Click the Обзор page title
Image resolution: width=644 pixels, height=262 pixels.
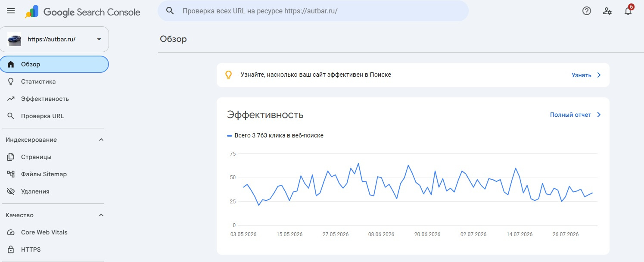pyautogui.click(x=173, y=39)
